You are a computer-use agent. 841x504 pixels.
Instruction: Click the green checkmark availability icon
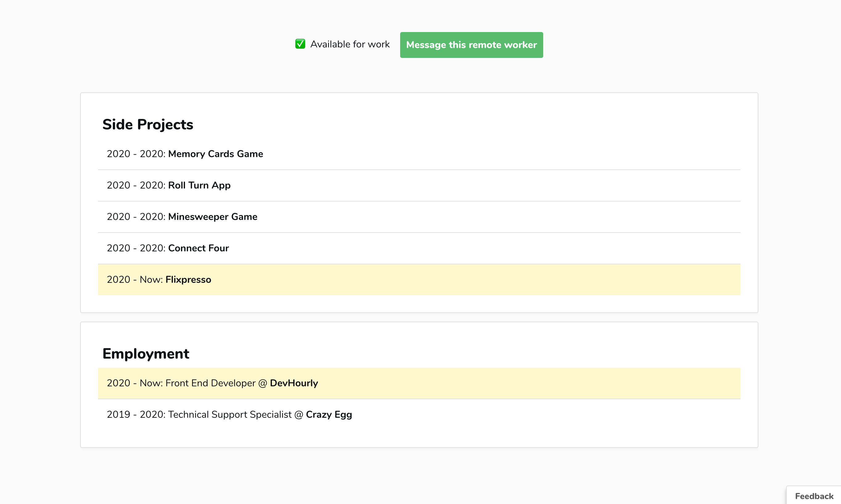coord(300,44)
